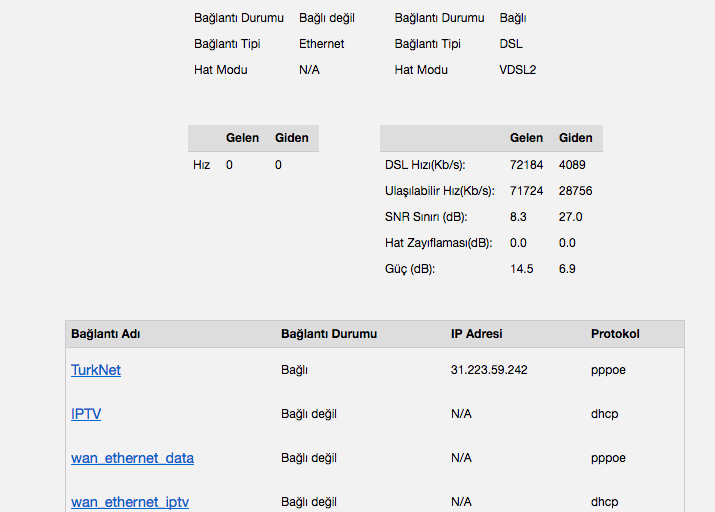Image resolution: width=715 pixels, height=512 pixels.
Task: Click the dhcp protocol in IPTV row
Action: (605, 414)
